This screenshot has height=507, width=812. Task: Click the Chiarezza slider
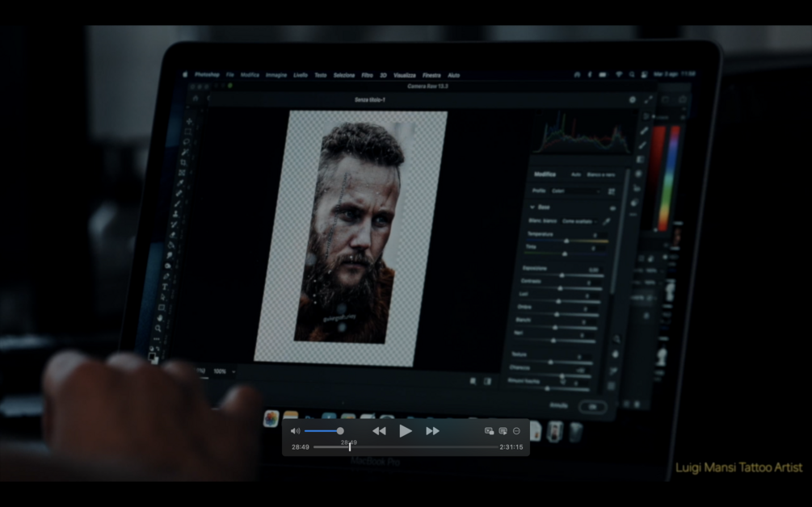coord(551,375)
